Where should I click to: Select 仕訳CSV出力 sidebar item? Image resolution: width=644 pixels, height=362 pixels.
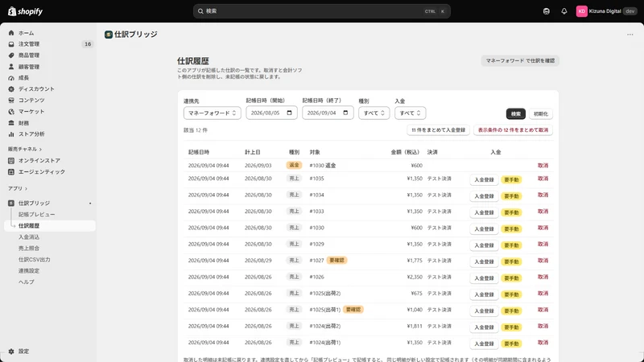(x=34, y=259)
